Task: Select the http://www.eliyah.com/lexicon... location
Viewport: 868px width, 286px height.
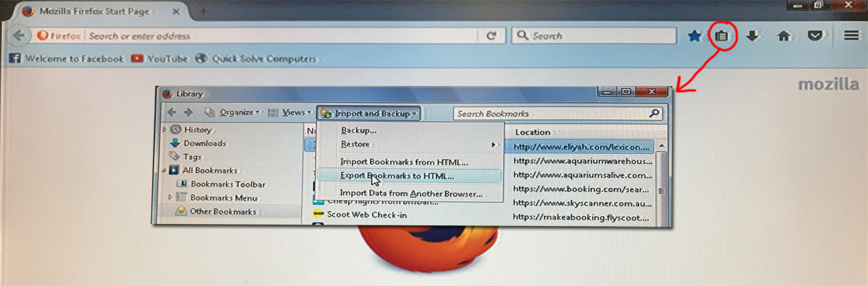Action: tap(581, 146)
